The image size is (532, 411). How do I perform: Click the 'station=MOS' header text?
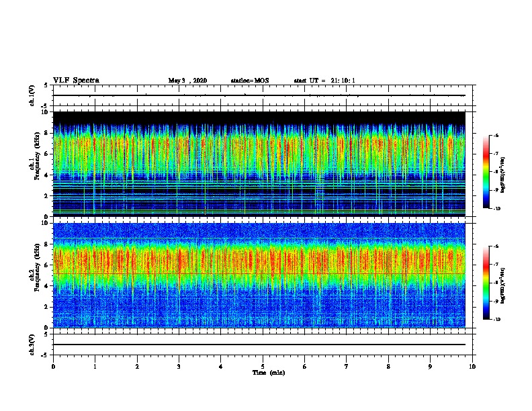point(250,81)
